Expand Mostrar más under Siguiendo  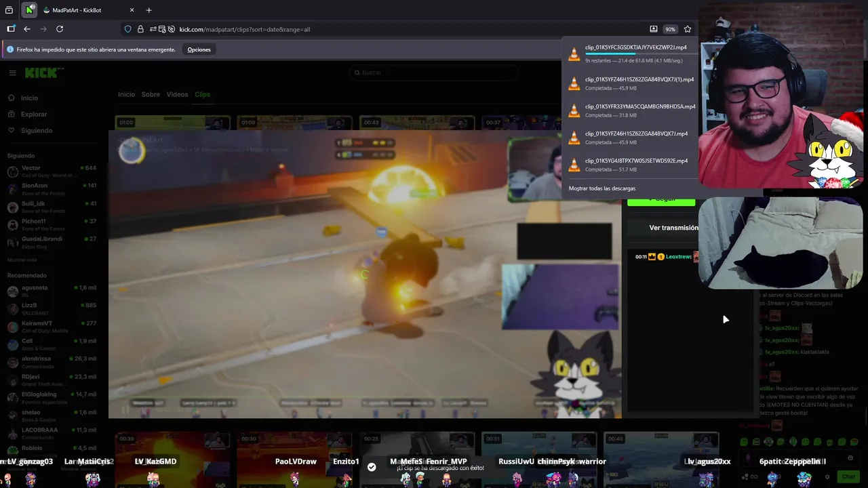click(x=22, y=260)
